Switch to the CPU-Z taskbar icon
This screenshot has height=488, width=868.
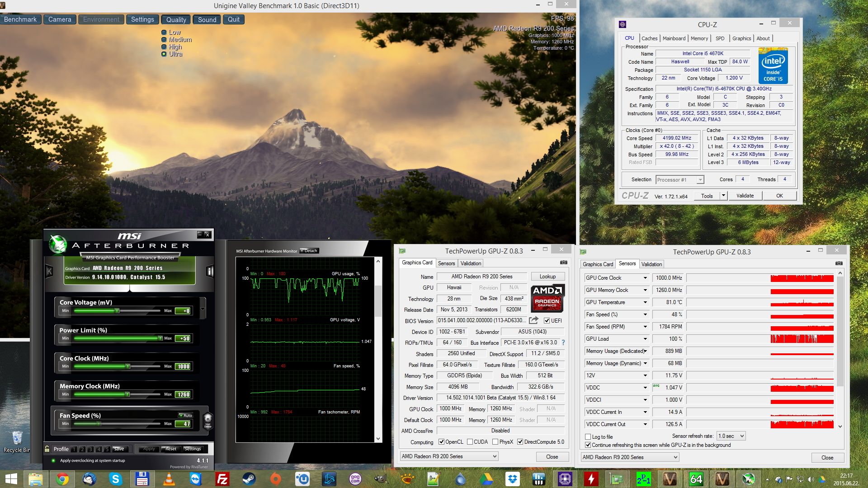point(565,479)
